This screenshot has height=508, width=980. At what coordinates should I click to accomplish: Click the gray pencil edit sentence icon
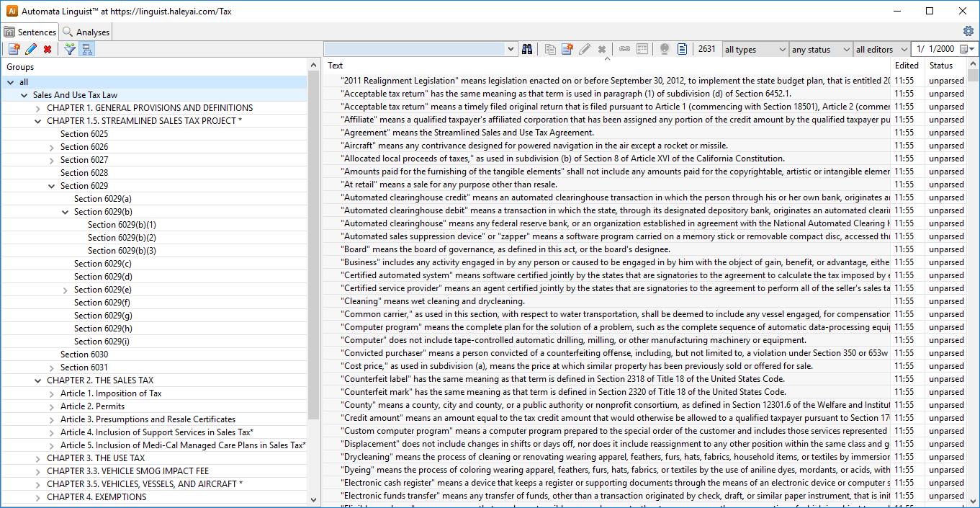coord(585,49)
